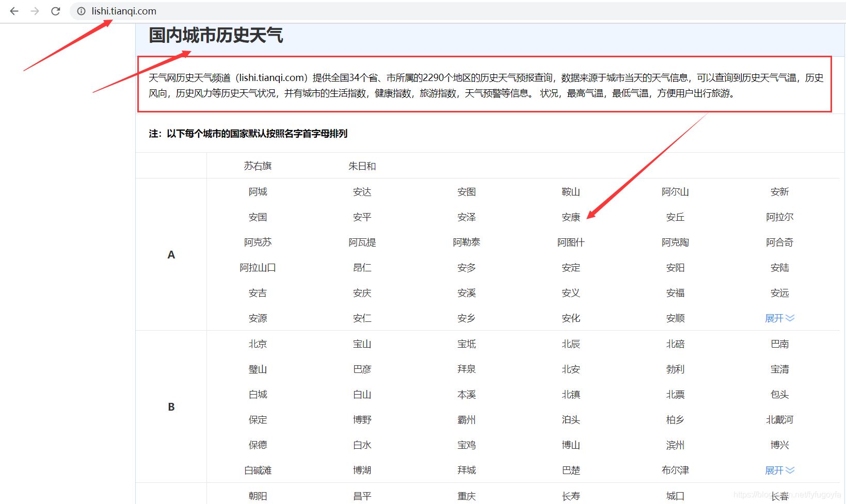View history for 巴彦

click(x=362, y=369)
